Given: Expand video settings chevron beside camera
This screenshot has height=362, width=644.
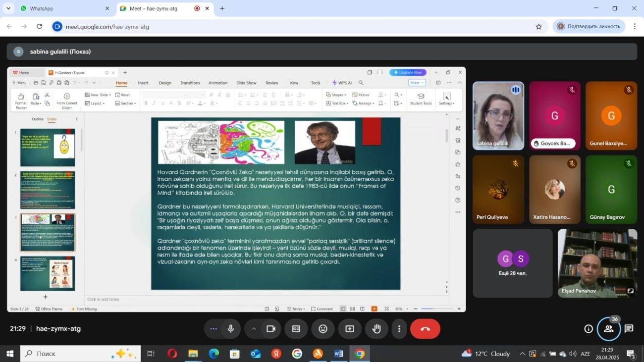Looking at the screenshot, I should coord(254,329).
